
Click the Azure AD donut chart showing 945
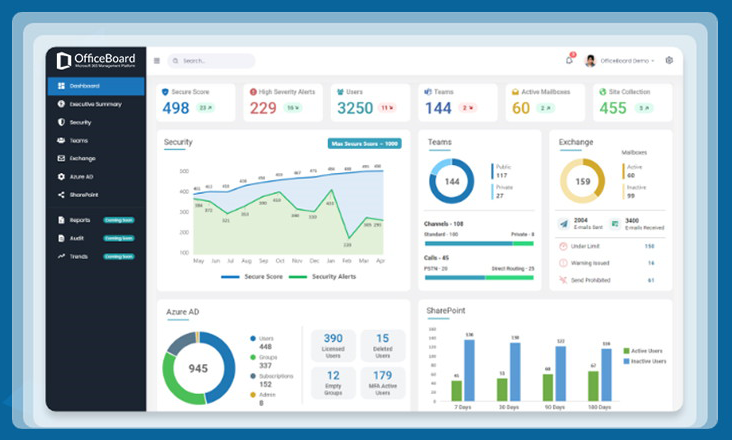(x=198, y=368)
